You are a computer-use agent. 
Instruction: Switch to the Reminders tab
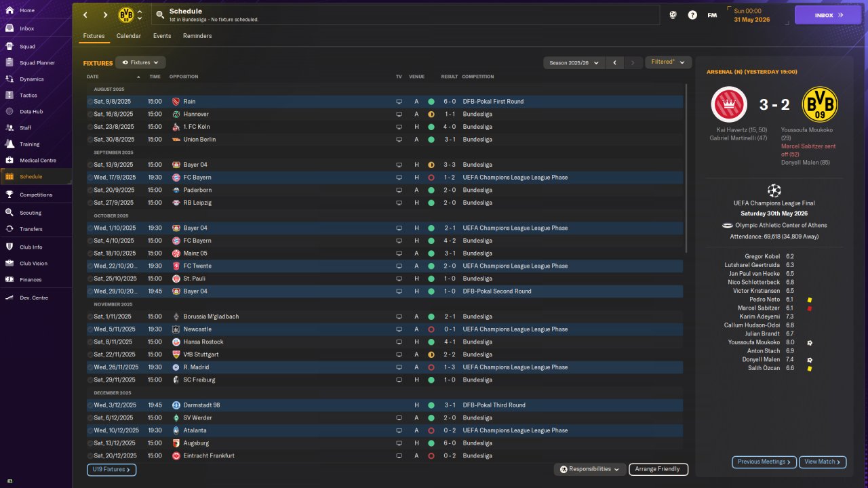(197, 36)
